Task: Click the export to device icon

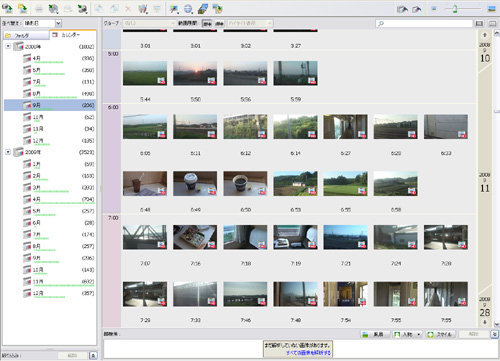Action: pyautogui.click(x=82, y=9)
